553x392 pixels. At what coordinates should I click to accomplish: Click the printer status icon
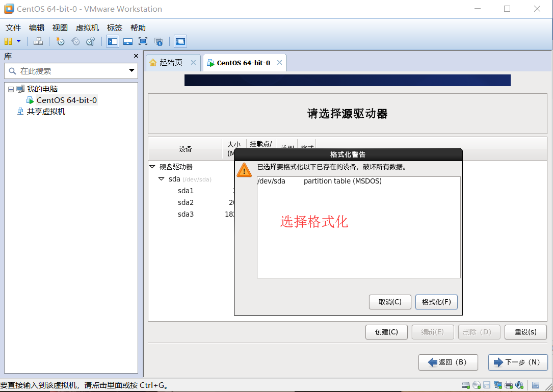click(x=509, y=385)
